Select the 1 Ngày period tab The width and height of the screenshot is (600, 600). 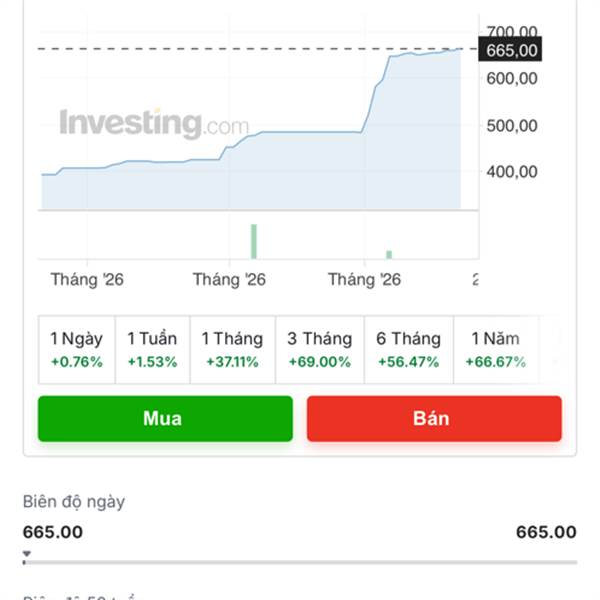pyautogui.click(x=77, y=350)
